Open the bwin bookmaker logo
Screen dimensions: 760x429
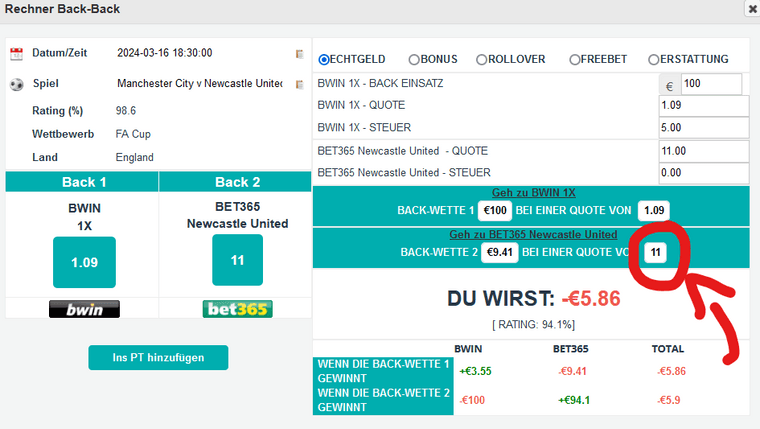click(x=84, y=309)
